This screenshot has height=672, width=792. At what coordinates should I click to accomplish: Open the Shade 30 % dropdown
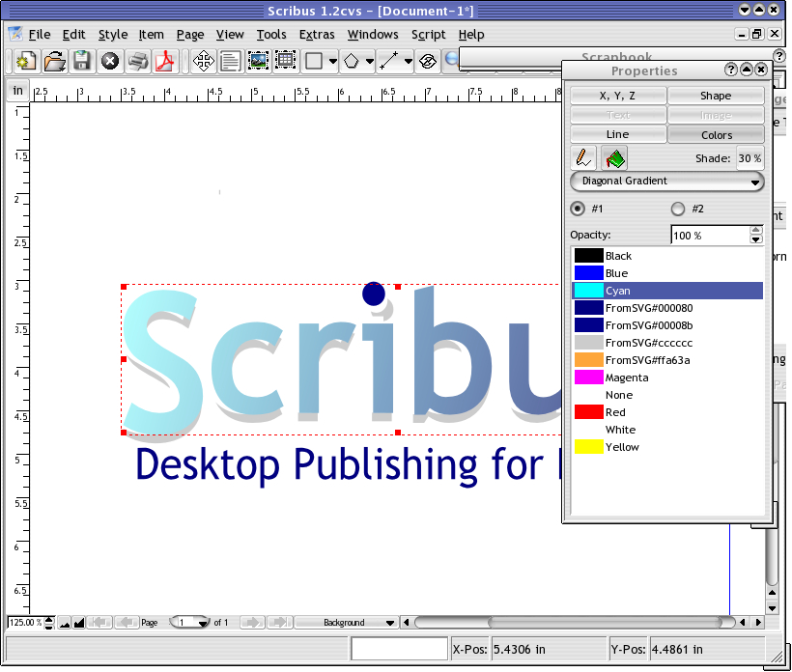click(750, 158)
